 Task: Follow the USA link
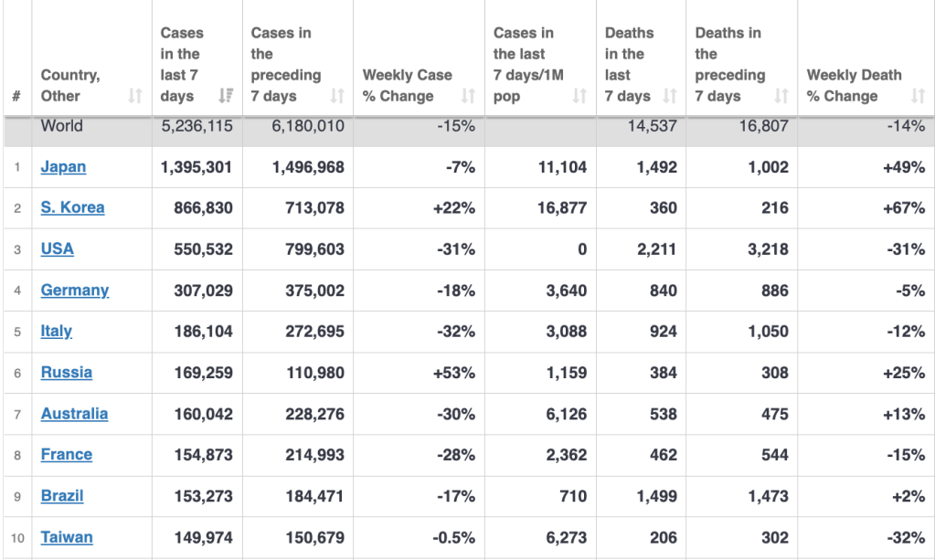pyautogui.click(x=58, y=248)
